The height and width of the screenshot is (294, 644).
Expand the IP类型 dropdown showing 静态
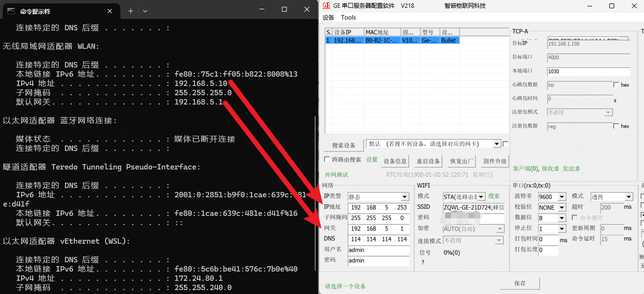(405, 197)
